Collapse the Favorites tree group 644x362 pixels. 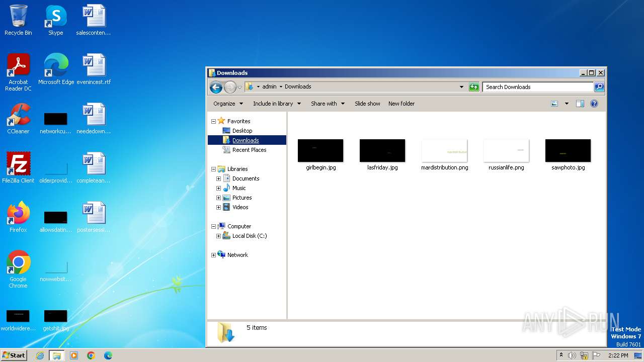pyautogui.click(x=213, y=121)
